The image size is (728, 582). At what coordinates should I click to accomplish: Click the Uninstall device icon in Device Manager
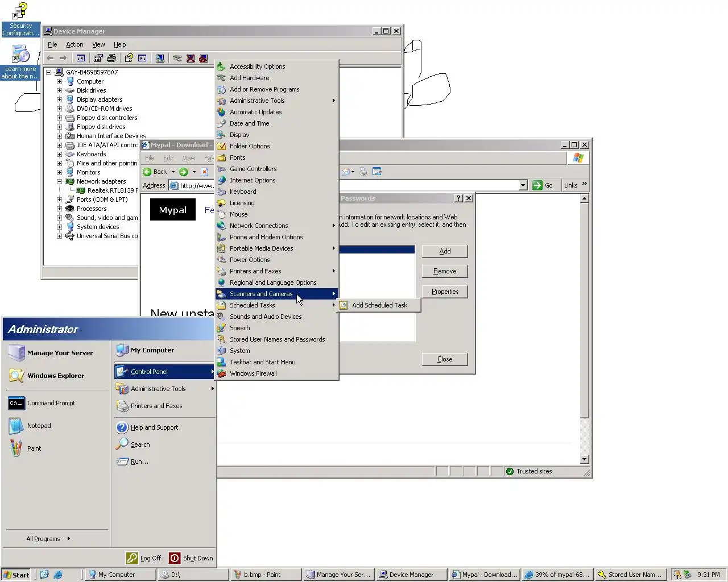[191, 58]
